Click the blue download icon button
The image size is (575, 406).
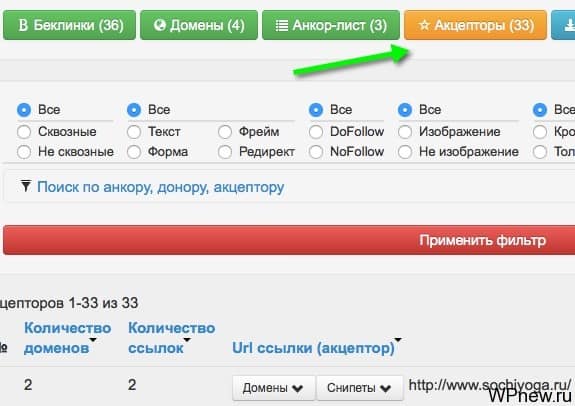564,25
